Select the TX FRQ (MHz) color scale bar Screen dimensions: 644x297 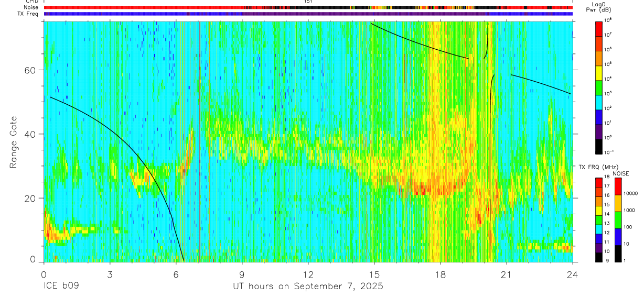click(599, 220)
